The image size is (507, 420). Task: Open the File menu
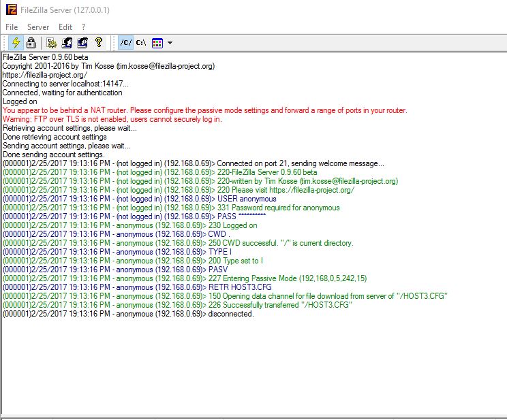click(12, 27)
